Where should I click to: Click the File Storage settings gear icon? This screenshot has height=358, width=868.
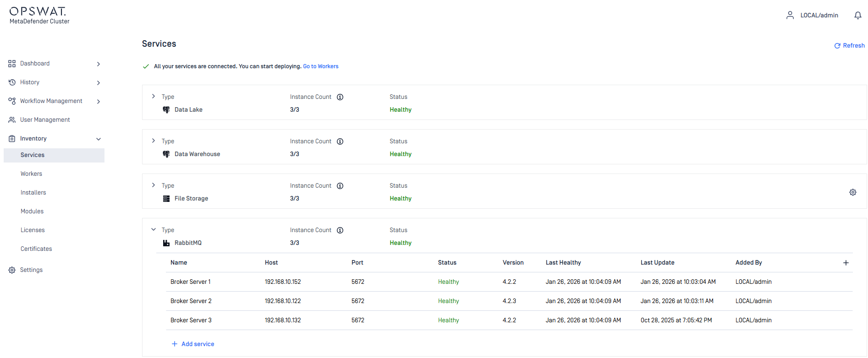pos(852,192)
